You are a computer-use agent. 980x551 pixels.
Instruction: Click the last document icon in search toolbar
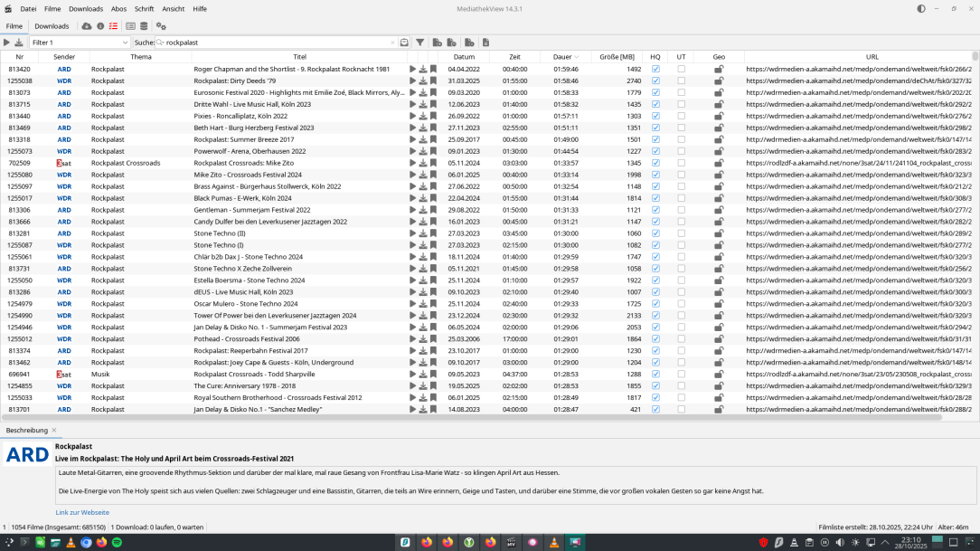(485, 43)
